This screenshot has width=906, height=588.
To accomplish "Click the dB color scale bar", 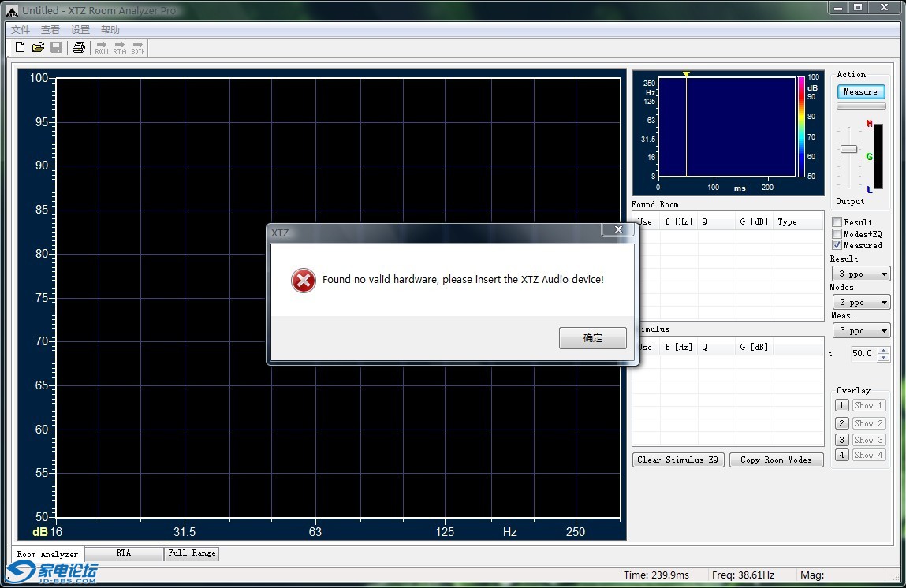I will coord(801,126).
